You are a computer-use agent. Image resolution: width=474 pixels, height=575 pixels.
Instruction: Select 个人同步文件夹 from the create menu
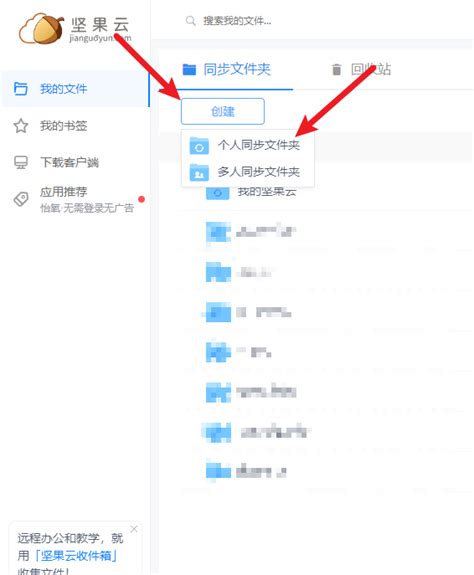(x=247, y=145)
